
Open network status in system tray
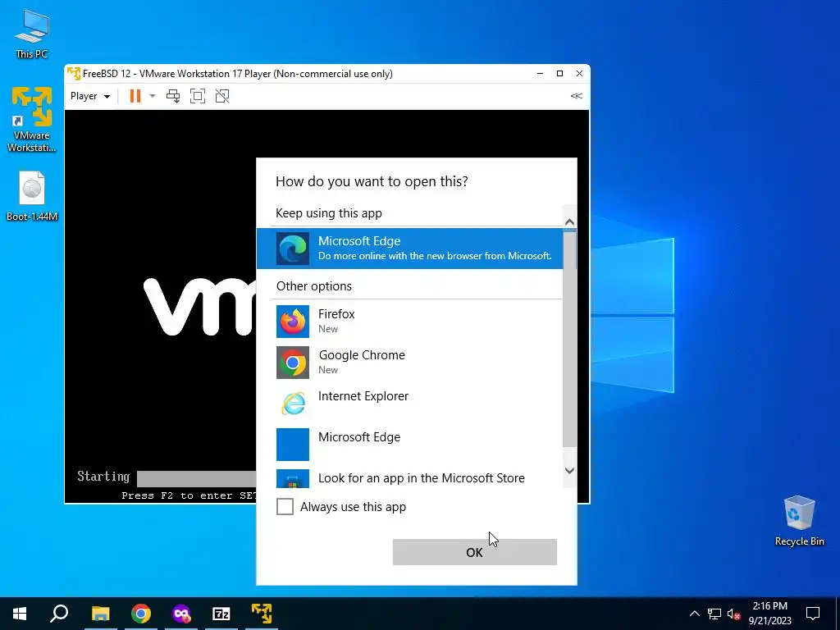(x=714, y=614)
